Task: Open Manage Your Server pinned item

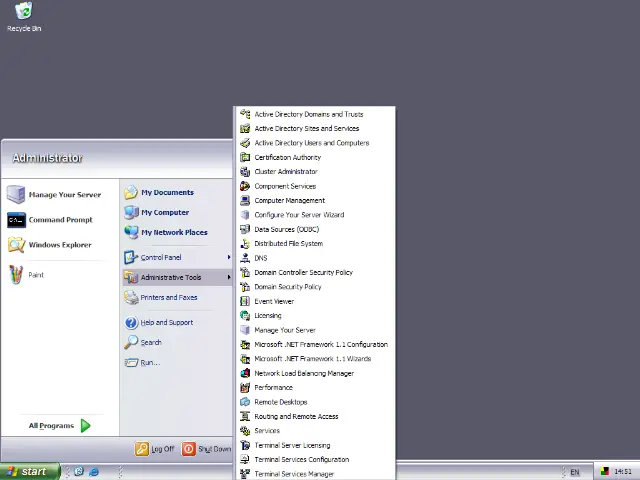Action: click(x=53, y=195)
